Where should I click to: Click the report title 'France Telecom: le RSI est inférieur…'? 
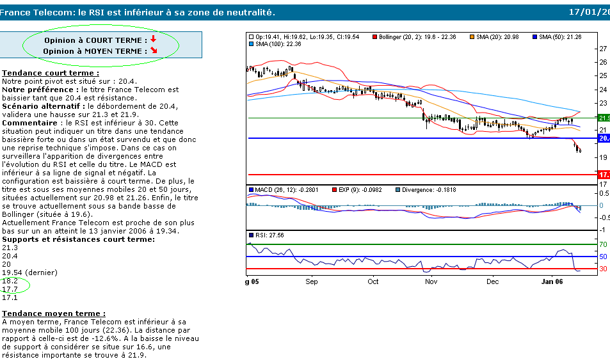pyautogui.click(x=138, y=12)
